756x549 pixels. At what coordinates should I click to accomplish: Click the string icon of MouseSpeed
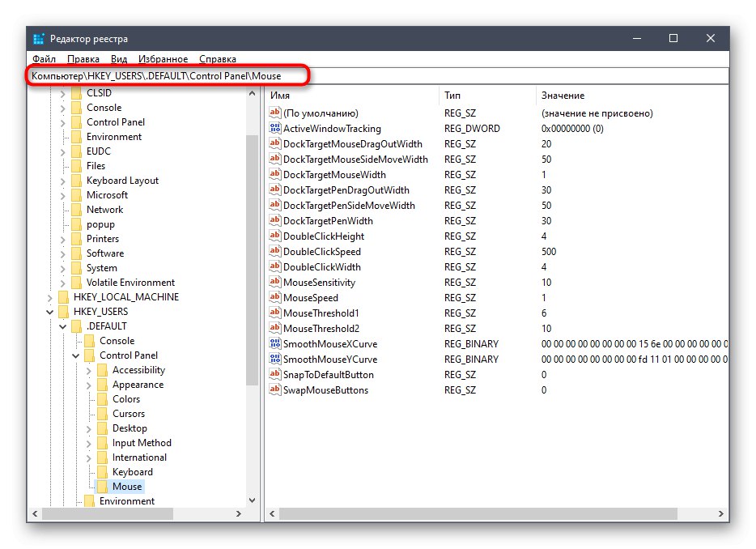275,298
